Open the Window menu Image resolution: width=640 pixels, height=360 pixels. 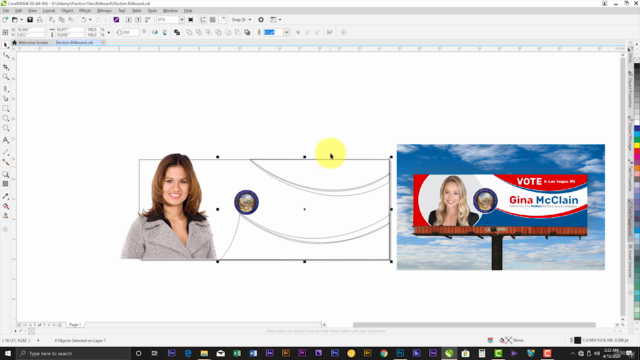pyautogui.click(x=170, y=11)
